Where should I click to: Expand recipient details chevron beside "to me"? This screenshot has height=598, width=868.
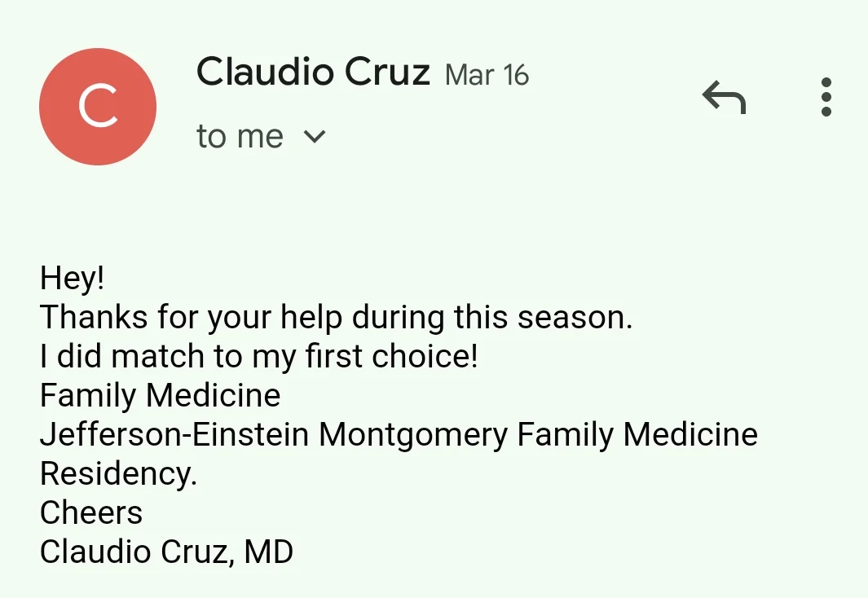314,137
